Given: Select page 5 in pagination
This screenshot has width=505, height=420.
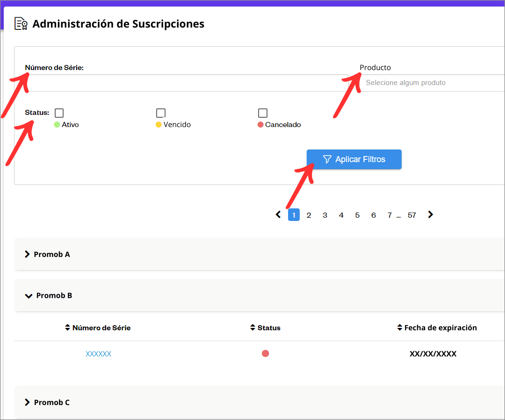Looking at the screenshot, I should click(357, 215).
